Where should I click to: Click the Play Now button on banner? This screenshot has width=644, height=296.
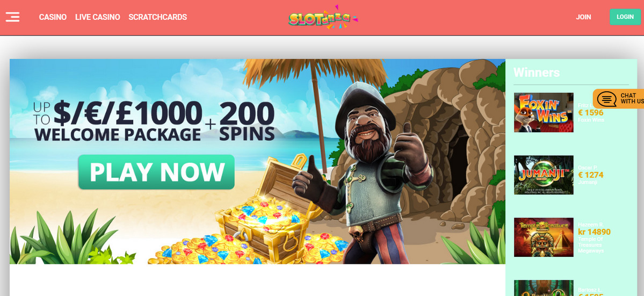(x=156, y=172)
